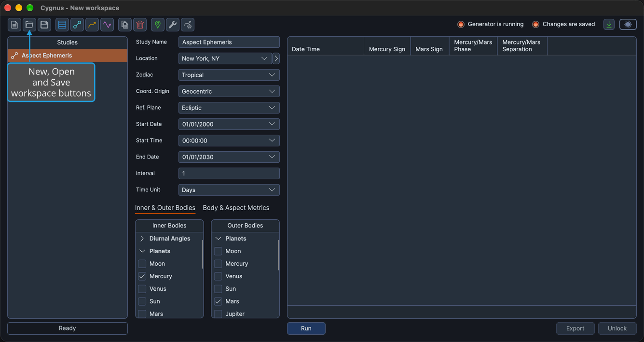Image resolution: width=644 pixels, height=342 pixels.
Task: Click the Study Name input field
Action: pyautogui.click(x=229, y=42)
